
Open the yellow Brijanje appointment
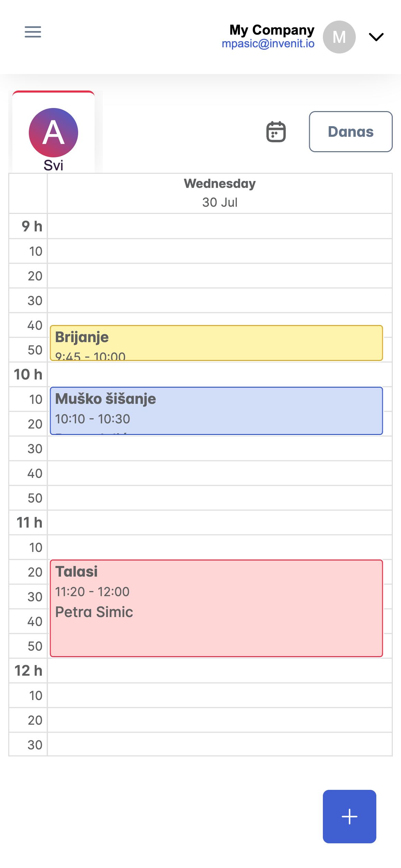click(216, 343)
